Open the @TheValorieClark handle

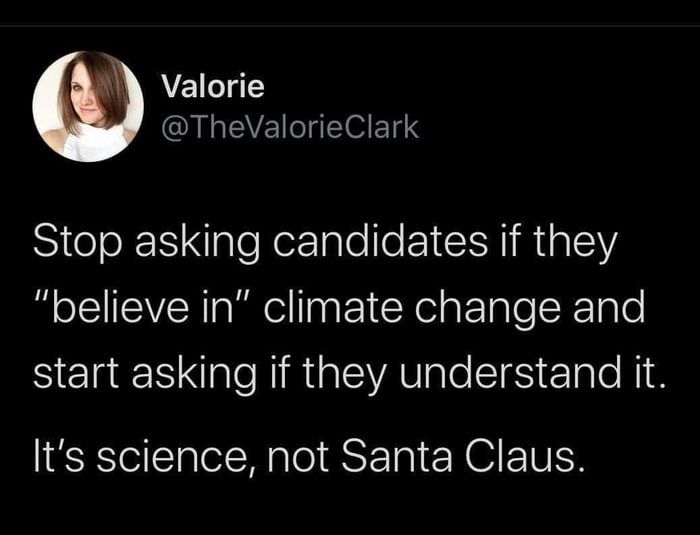[x=290, y=127]
